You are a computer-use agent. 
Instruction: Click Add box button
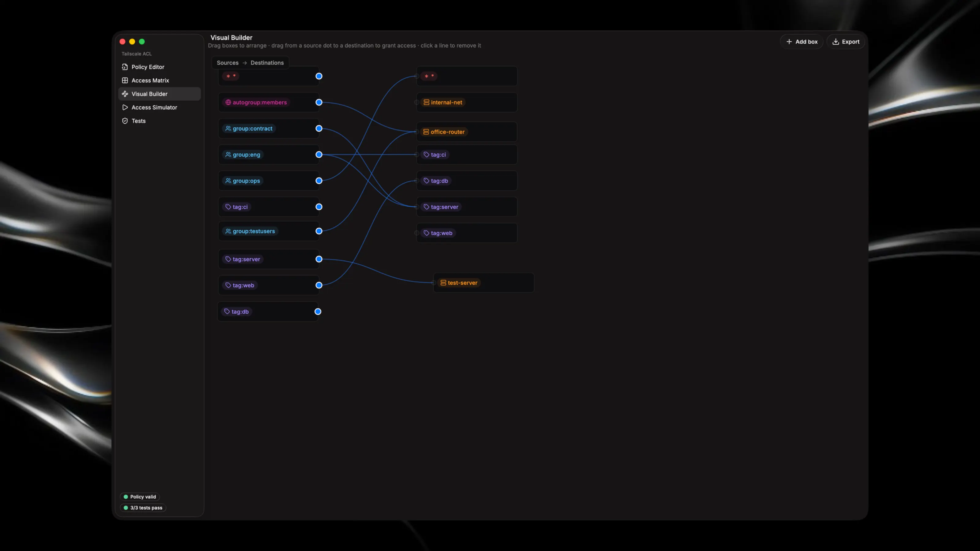pyautogui.click(x=801, y=42)
